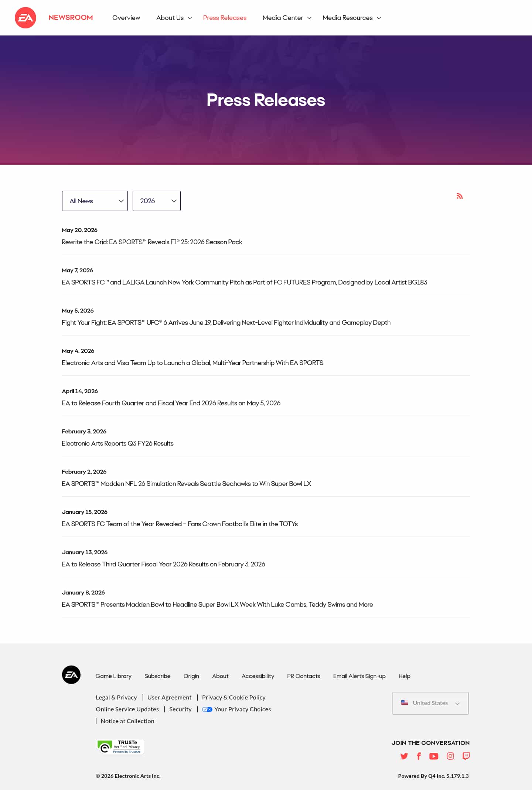Open the Help footer link
The image size is (532, 790).
[405, 676]
